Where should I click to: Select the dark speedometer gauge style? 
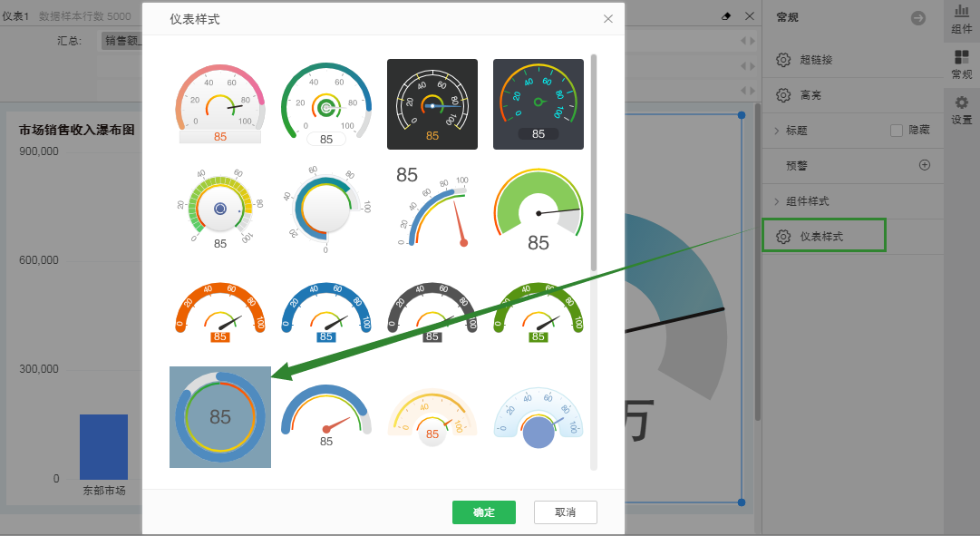[x=432, y=103]
